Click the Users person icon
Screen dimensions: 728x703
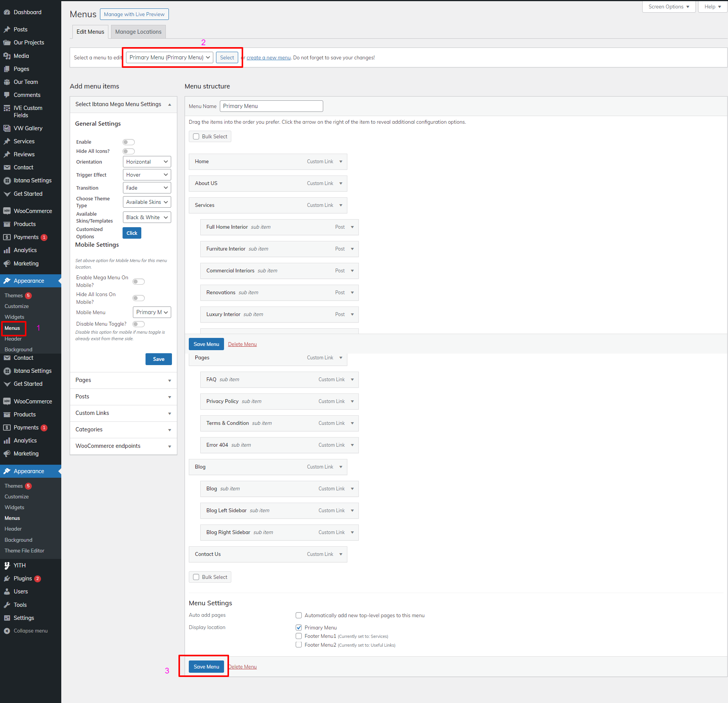7,592
